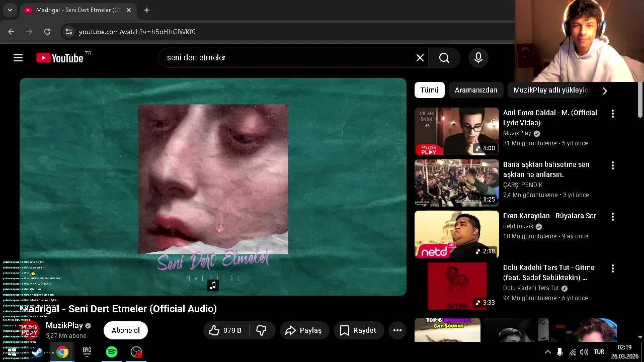This screenshot has width=644, height=362.
Task: Subscribe with Abone ol button
Action: (126, 330)
